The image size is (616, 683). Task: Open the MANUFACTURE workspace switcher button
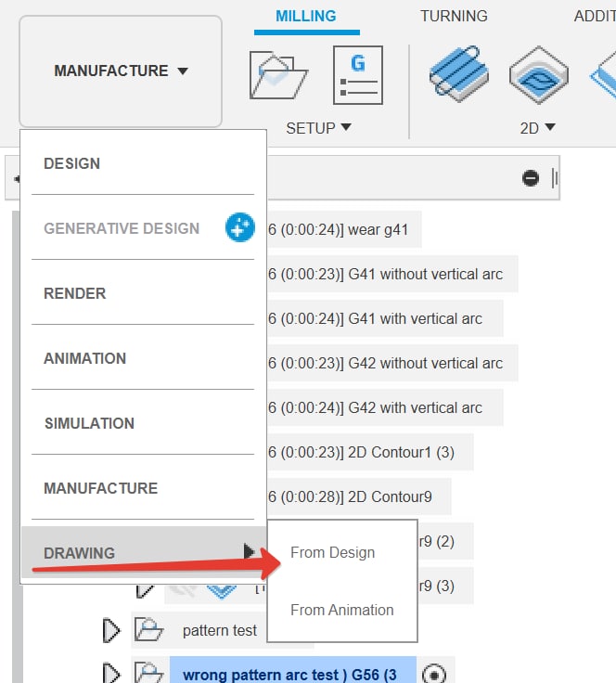(x=121, y=71)
